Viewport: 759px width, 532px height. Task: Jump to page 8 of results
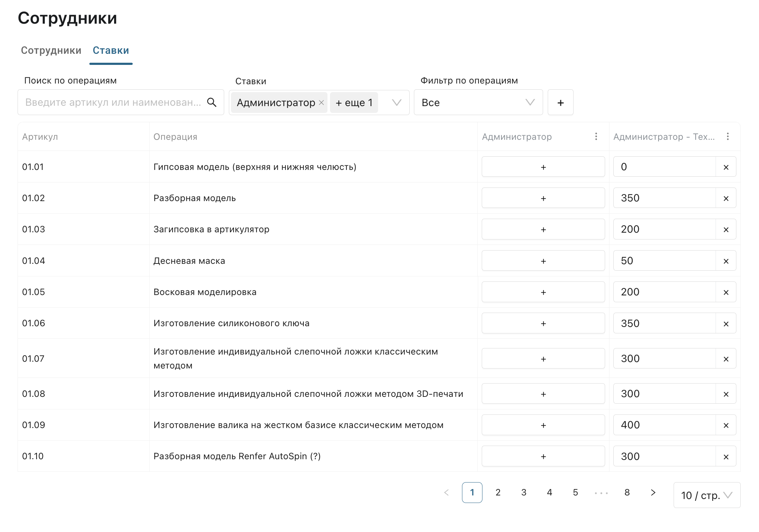(627, 493)
